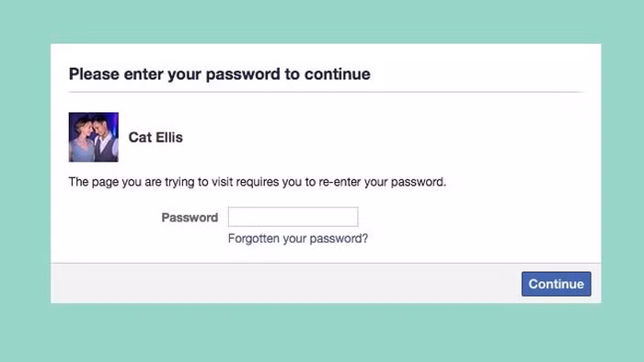Image resolution: width=644 pixels, height=362 pixels.
Task: Click the blue Continue button
Action: coord(556,284)
